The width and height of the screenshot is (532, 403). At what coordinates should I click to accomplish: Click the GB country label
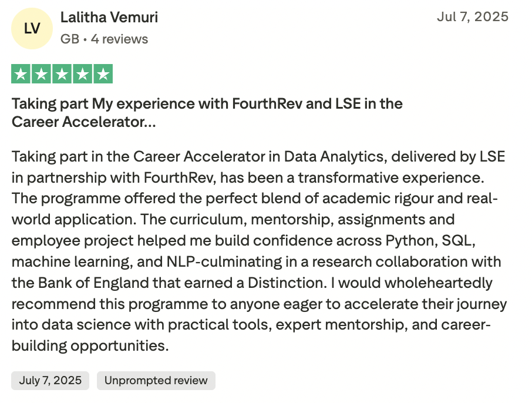(x=69, y=39)
